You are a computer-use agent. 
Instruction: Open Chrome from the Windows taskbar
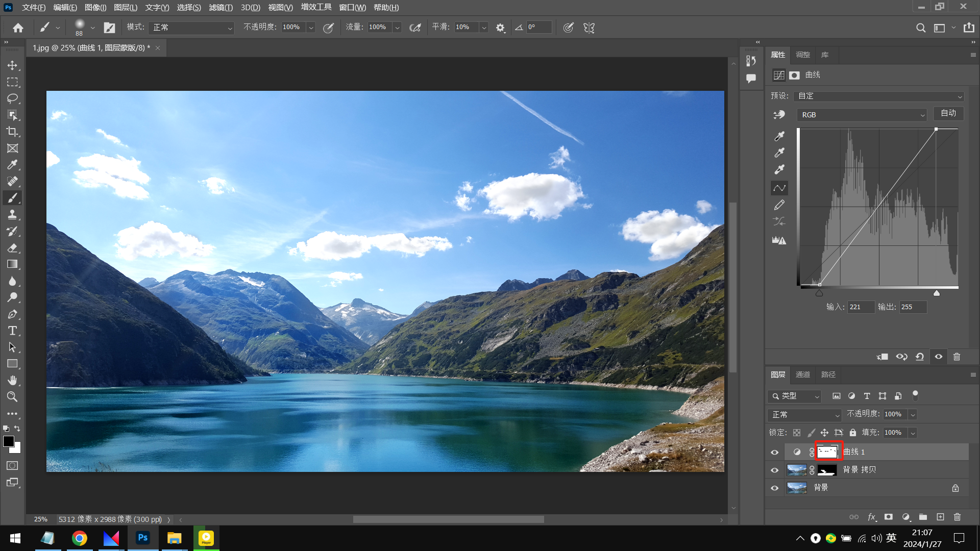click(x=80, y=538)
